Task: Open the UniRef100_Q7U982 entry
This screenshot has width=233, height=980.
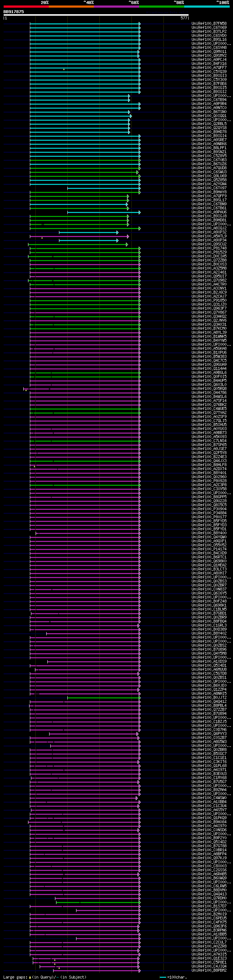Action: pos(209,280)
